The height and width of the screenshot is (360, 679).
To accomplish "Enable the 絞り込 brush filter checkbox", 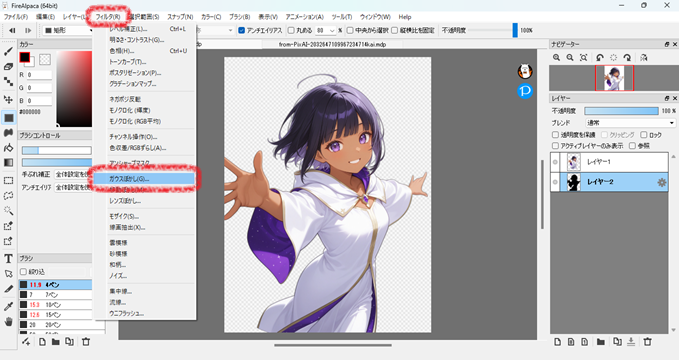I will 23,272.
